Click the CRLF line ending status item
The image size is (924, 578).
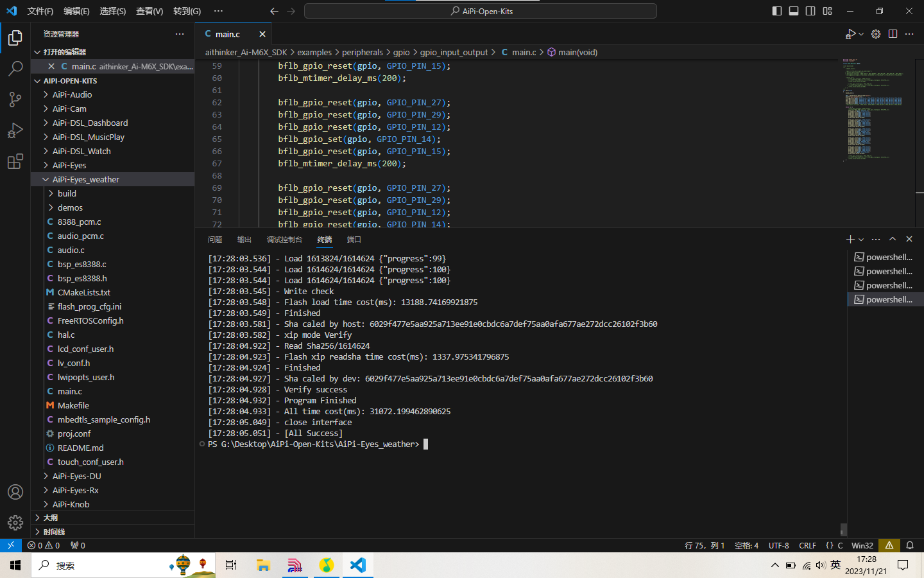pos(807,545)
